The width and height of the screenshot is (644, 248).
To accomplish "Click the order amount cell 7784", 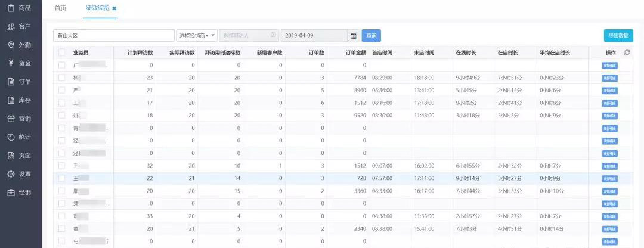I will click(360, 77).
